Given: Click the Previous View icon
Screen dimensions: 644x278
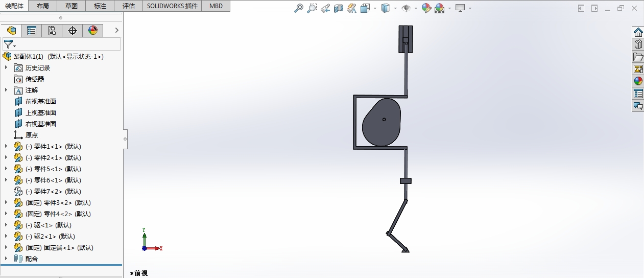Looking at the screenshot, I should click(x=325, y=8).
